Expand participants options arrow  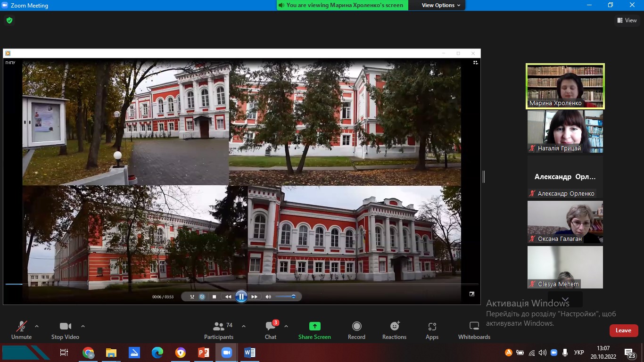click(244, 326)
